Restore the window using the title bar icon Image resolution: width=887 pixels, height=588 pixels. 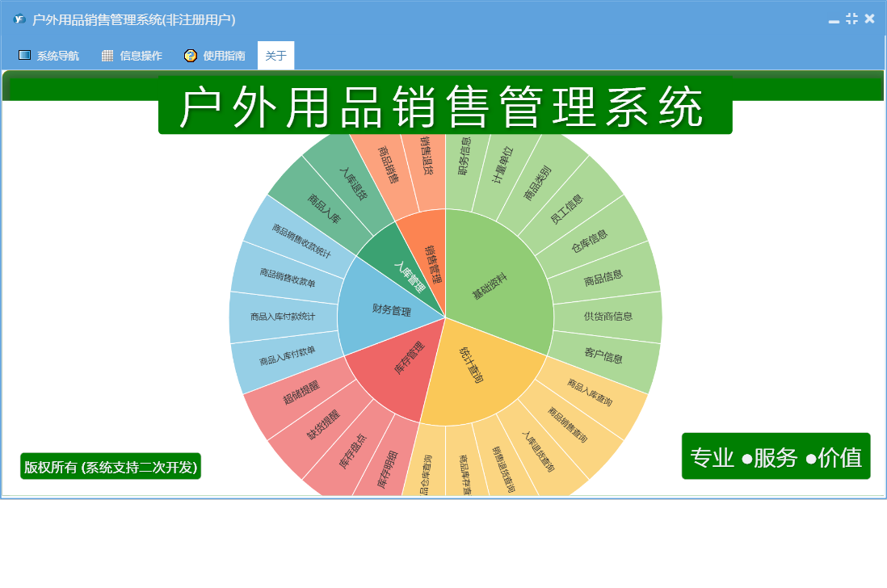coord(852,19)
